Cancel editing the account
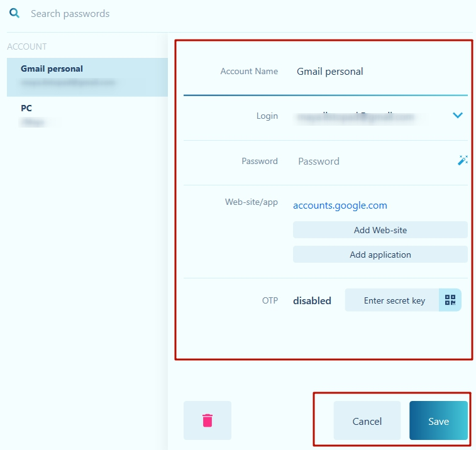 pos(367,421)
